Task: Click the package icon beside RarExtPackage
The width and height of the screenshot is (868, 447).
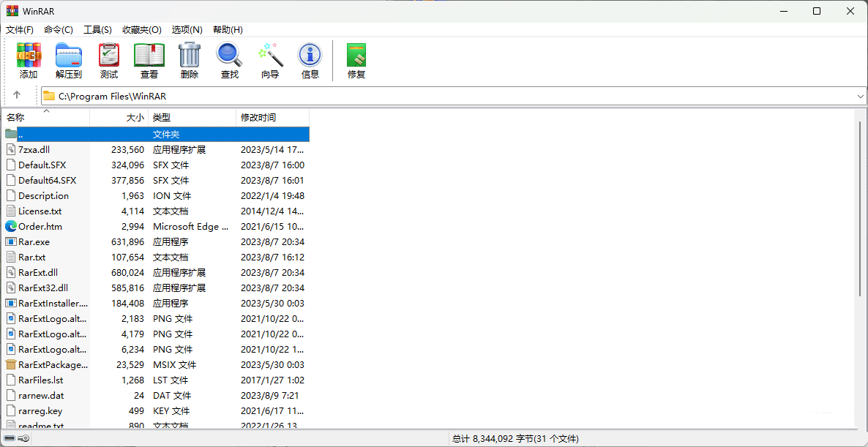Action: click(10, 364)
